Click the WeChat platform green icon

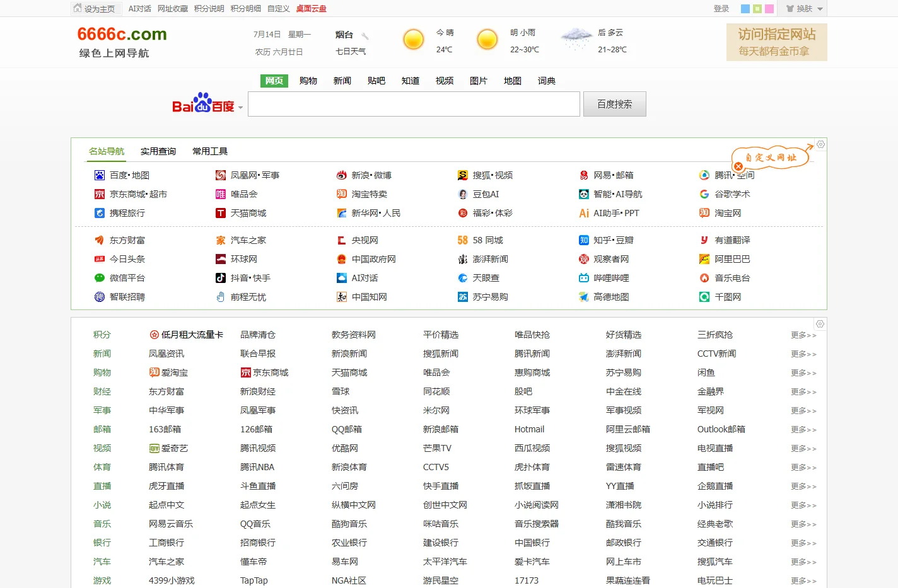click(99, 278)
